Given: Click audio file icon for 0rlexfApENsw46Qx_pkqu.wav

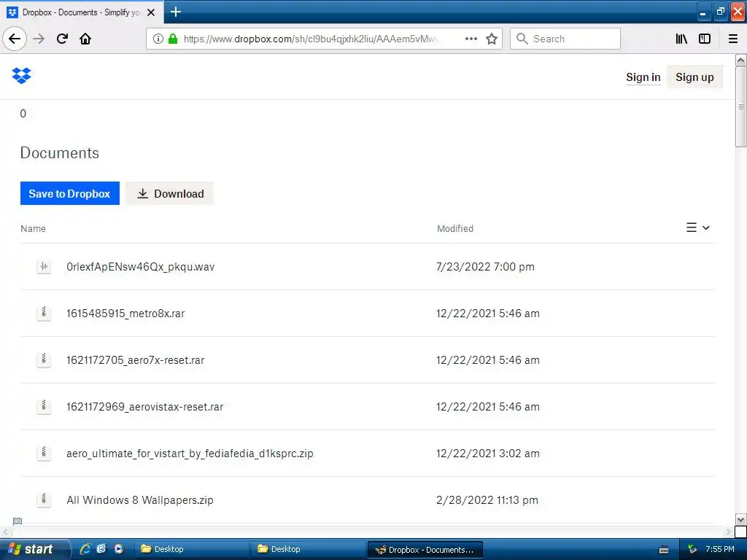Looking at the screenshot, I should point(44,267).
